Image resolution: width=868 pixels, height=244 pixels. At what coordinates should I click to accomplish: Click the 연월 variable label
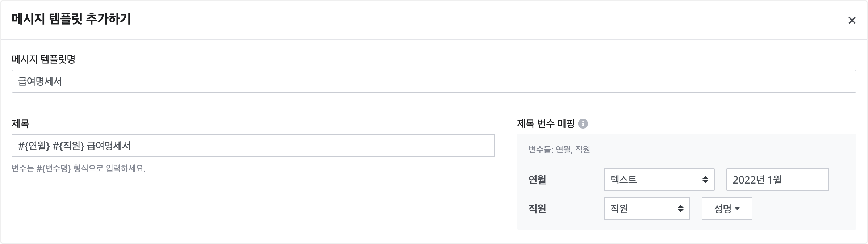coord(537,180)
